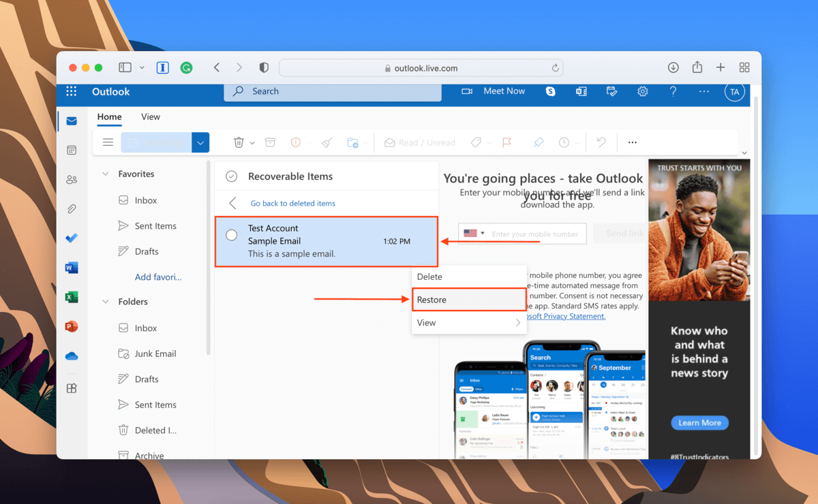Open Inbox under Favorites
Image resolution: width=818 pixels, height=504 pixels.
(x=147, y=200)
